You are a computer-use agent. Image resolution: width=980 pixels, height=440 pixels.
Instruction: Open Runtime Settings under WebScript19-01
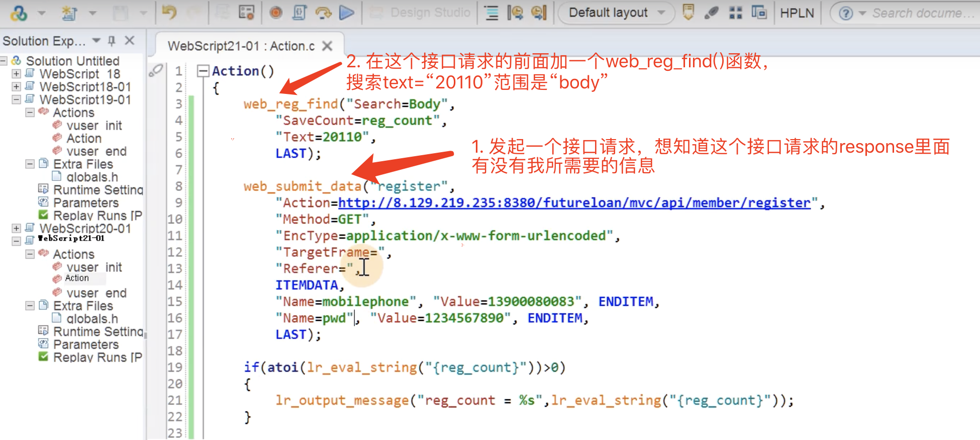[98, 190]
